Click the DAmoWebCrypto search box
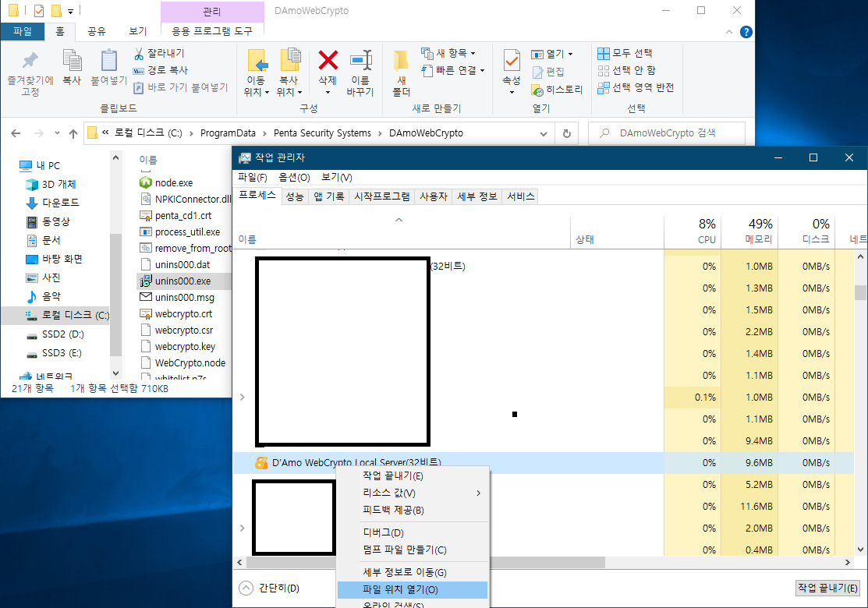This screenshot has height=608, width=868. pyautogui.click(x=667, y=133)
